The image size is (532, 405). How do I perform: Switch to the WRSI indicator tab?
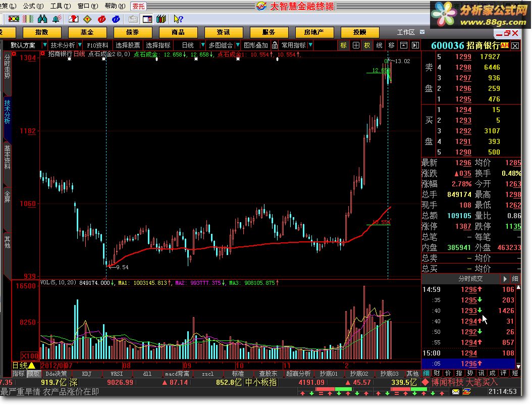117,374
